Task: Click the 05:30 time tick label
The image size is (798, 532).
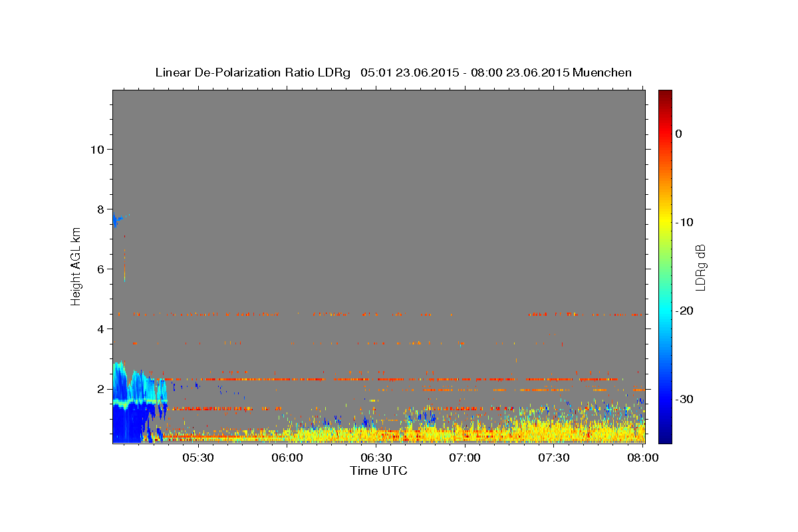Action: click(x=198, y=458)
